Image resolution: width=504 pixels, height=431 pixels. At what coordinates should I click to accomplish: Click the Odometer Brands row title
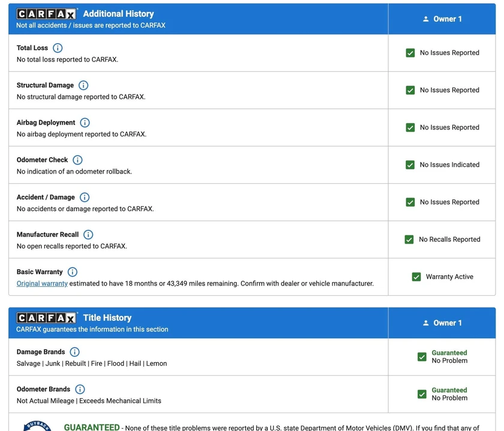pos(43,389)
